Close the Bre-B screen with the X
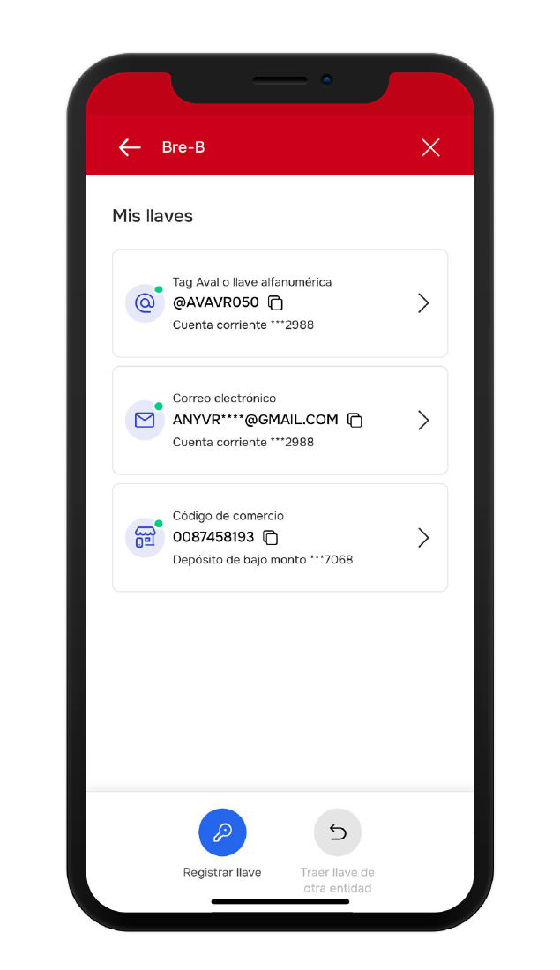This screenshot has width=560, height=970. (x=430, y=147)
